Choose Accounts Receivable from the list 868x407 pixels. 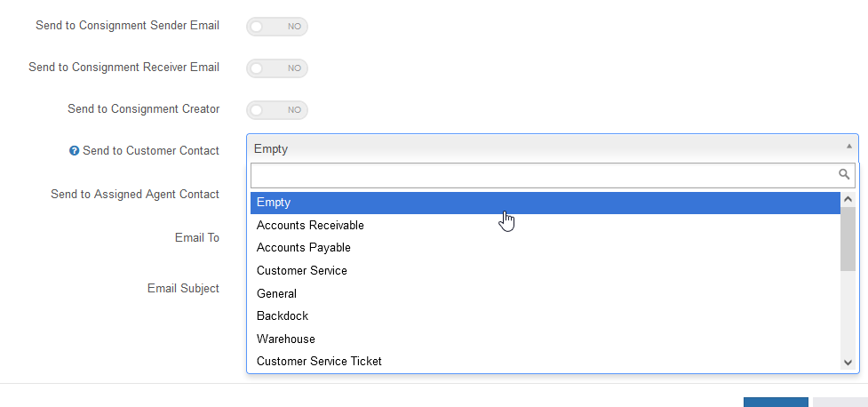(545, 226)
